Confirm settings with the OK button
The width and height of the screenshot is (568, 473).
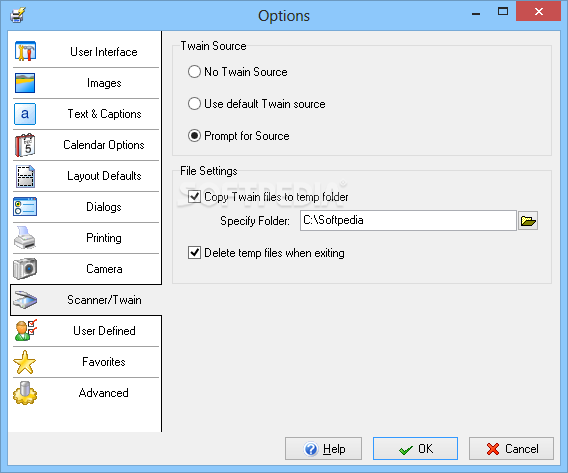tap(415, 449)
